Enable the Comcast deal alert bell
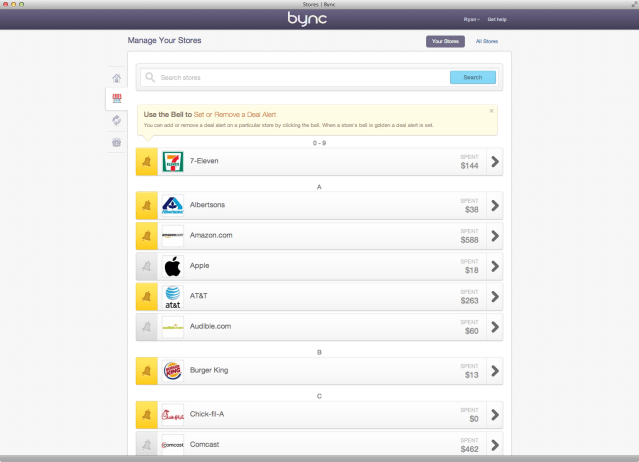 tap(147, 445)
